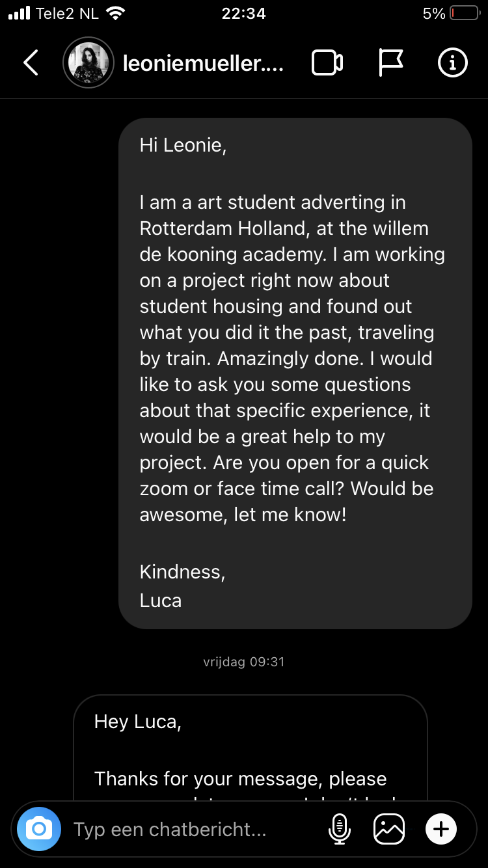This screenshot has width=488, height=868.
Task: Open the leoniemueller username in the header
Action: [x=203, y=63]
